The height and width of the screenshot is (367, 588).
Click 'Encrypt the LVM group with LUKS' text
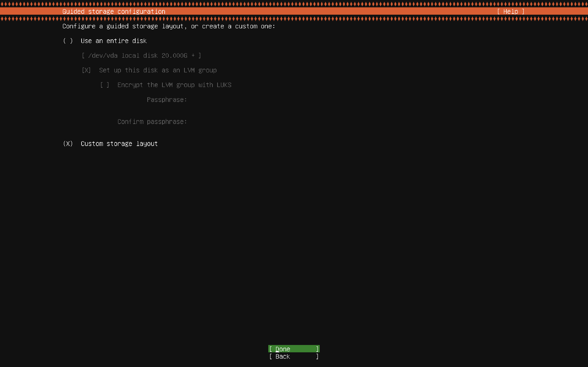coord(174,85)
